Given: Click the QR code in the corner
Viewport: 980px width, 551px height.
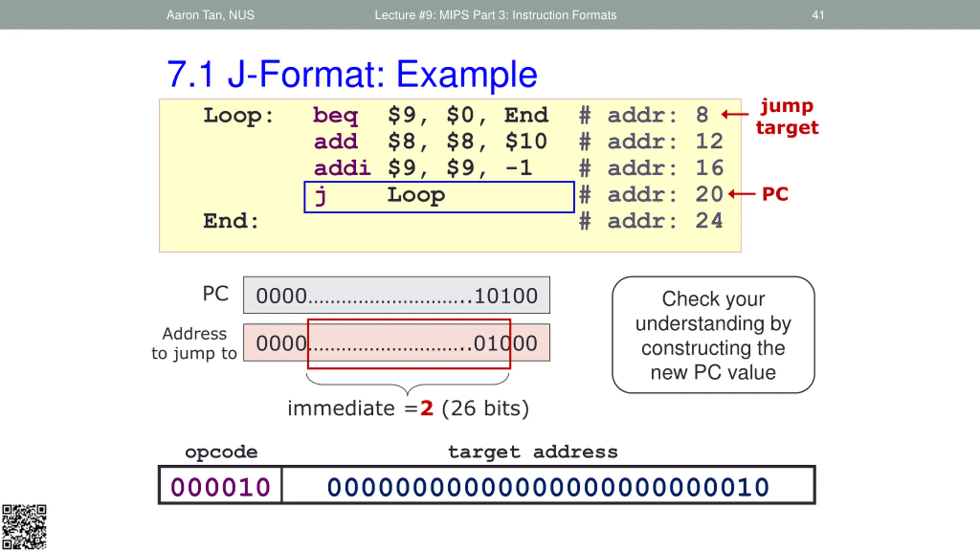Looking at the screenshot, I should pos(24,527).
